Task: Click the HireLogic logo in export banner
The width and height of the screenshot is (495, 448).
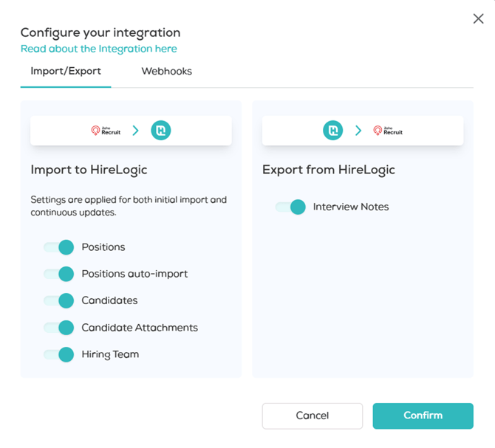Action: pos(333,131)
